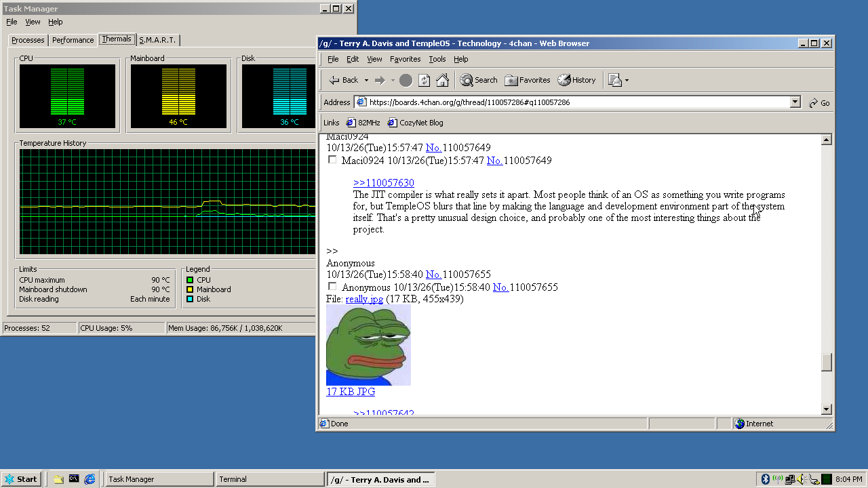Click the 17 KB JPG link
This screenshot has height=488, width=868.
coord(351,392)
